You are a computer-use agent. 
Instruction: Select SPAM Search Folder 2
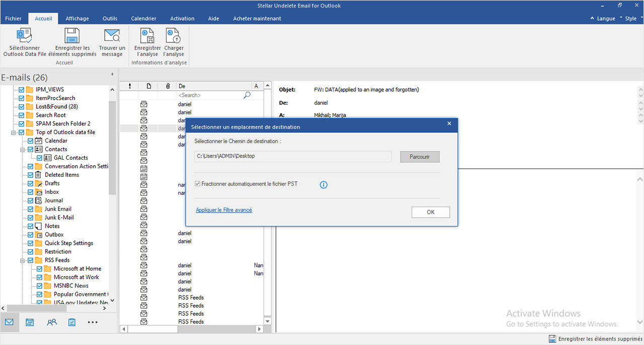point(63,124)
